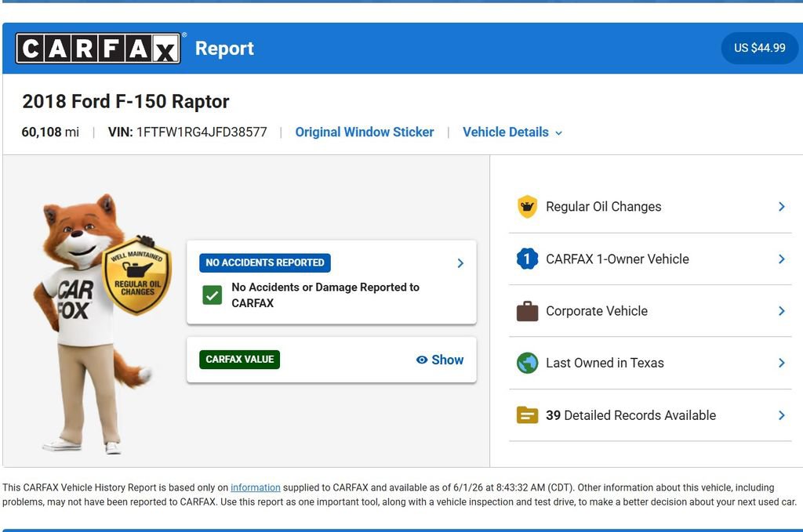The image size is (803, 532).
Task: Open the chevron on Regular Oil Changes row
Action: [x=782, y=207]
